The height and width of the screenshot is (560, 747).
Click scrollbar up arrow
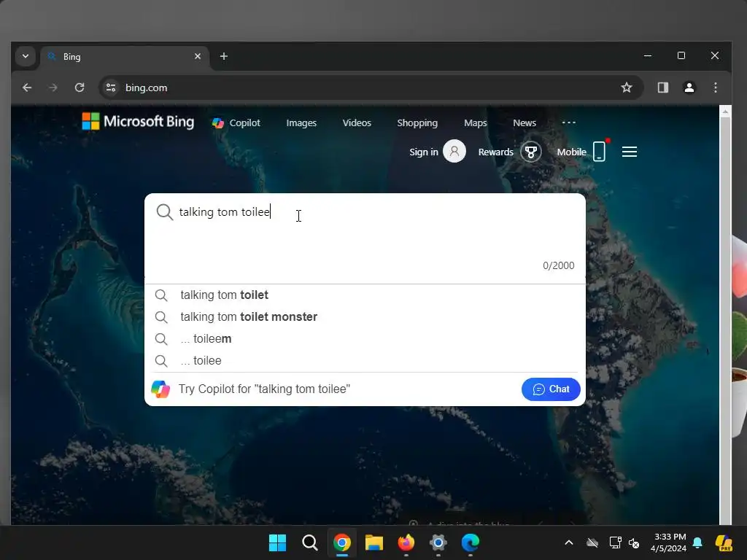(x=725, y=112)
